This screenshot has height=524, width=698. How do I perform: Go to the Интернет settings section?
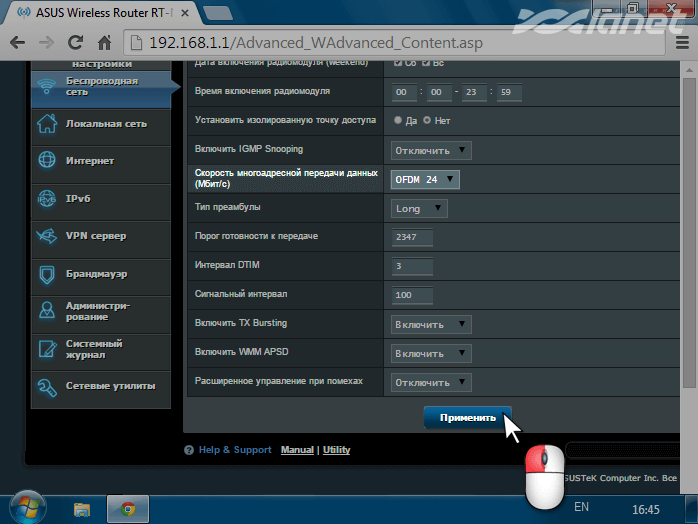click(x=90, y=161)
